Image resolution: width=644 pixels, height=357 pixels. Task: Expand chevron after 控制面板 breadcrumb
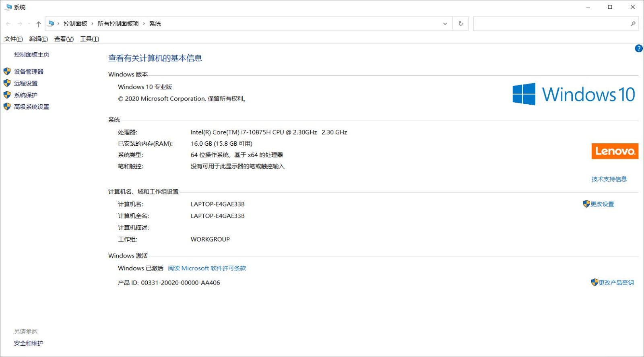point(92,24)
